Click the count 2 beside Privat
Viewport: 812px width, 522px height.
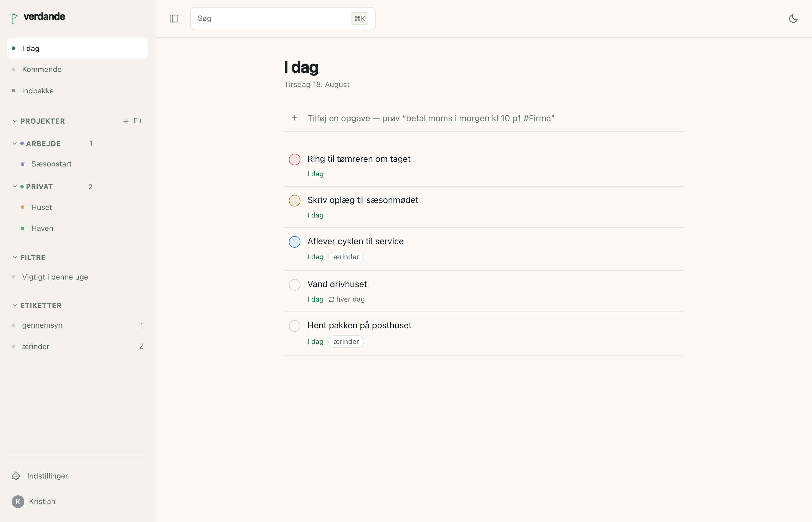[90, 187]
